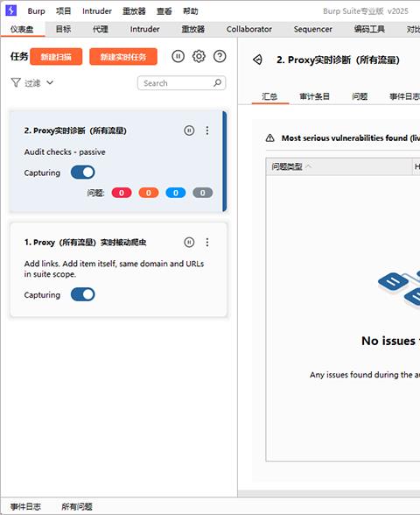Open more options for task 2 Proxy实时诊断
The image size is (420, 515).
[207, 131]
